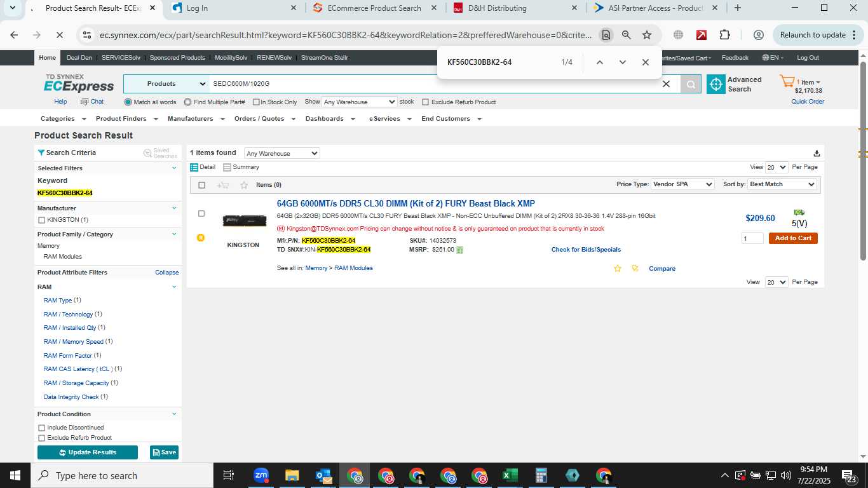Clear the search box with X icon
868x488 pixels.
(666, 84)
